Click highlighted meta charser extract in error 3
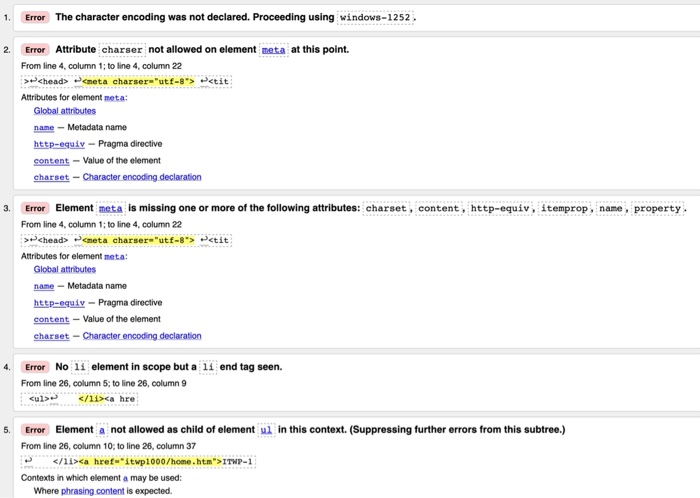 tap(138, 240)
